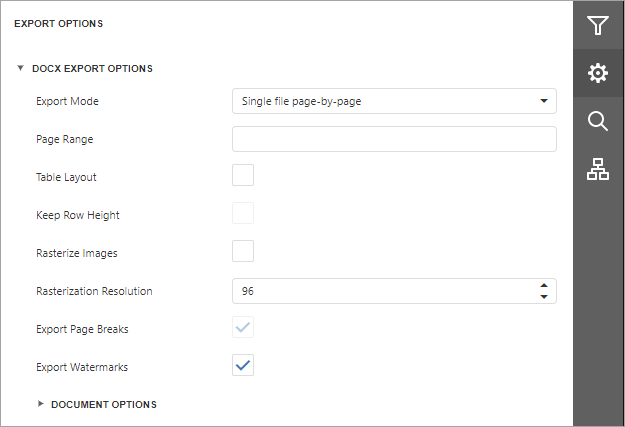Click the Export Watermarks label text
Viewport: 625px width, 427px height.
[82, 367]
